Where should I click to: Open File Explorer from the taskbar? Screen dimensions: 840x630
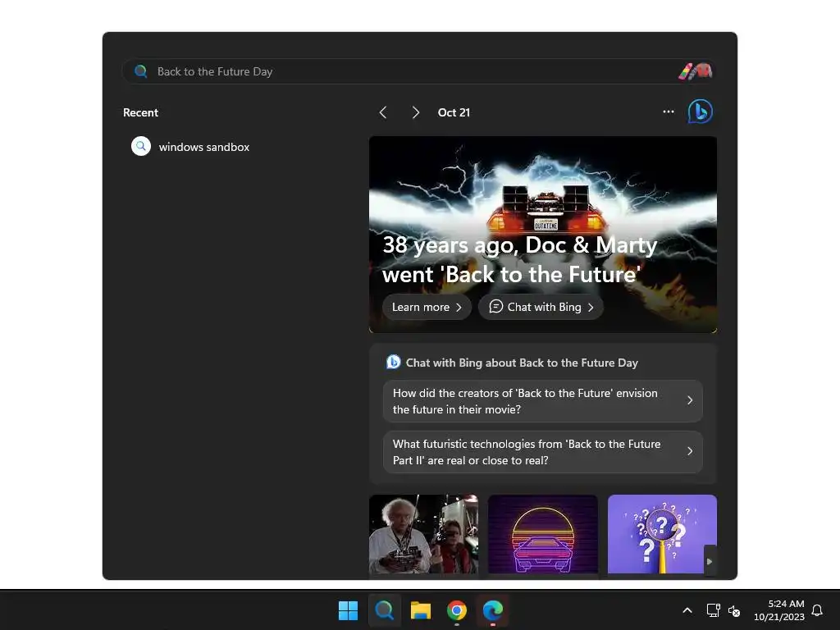421,610
